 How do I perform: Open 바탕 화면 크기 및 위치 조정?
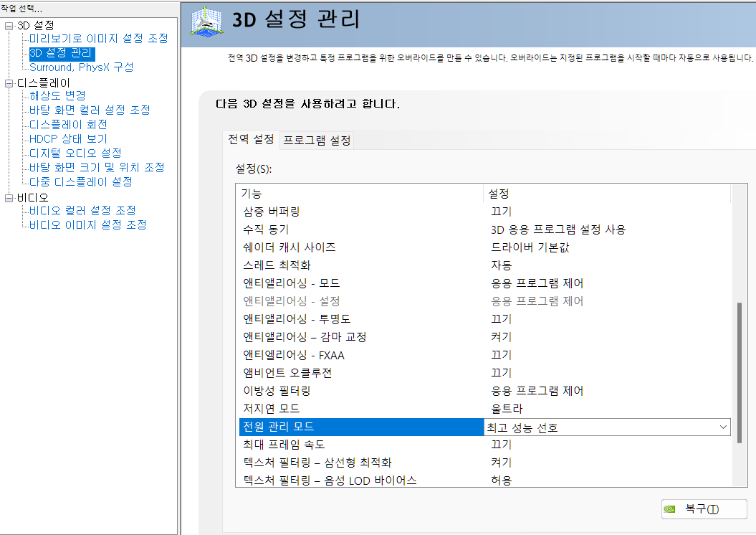pos(97,167)
